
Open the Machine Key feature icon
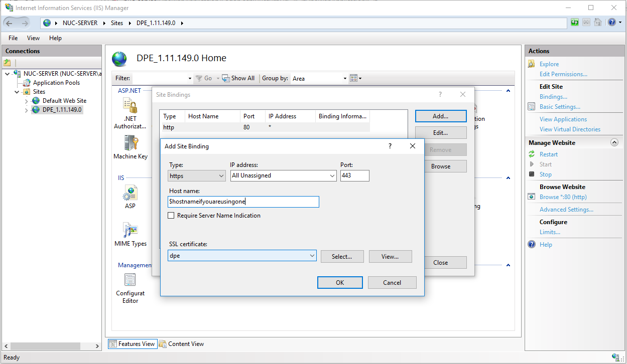point(130,143)
